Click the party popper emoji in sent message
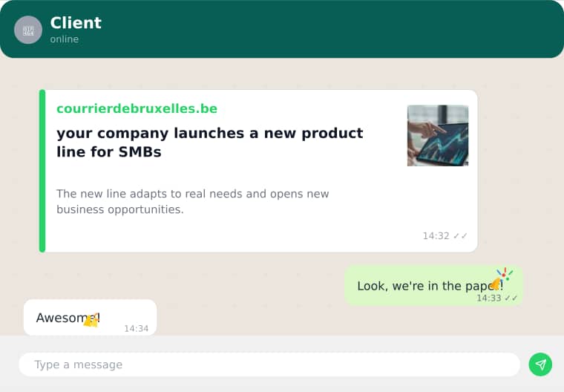 [x=502, y=279]
